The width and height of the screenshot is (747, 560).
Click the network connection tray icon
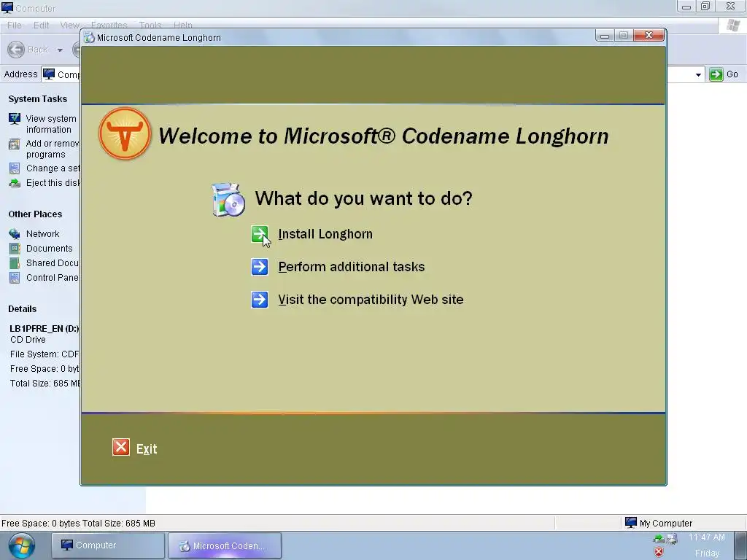click(672, 539)
